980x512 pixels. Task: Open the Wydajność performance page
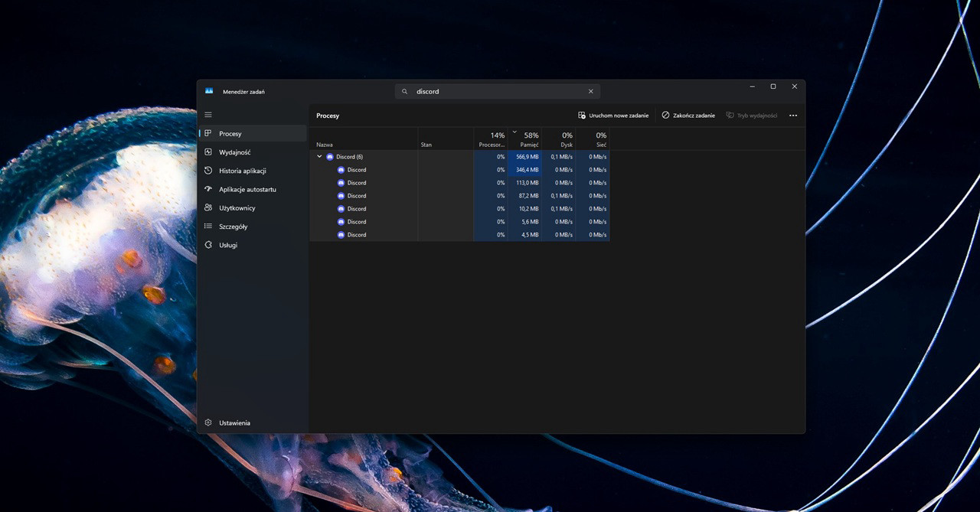[x=234, y=152]
